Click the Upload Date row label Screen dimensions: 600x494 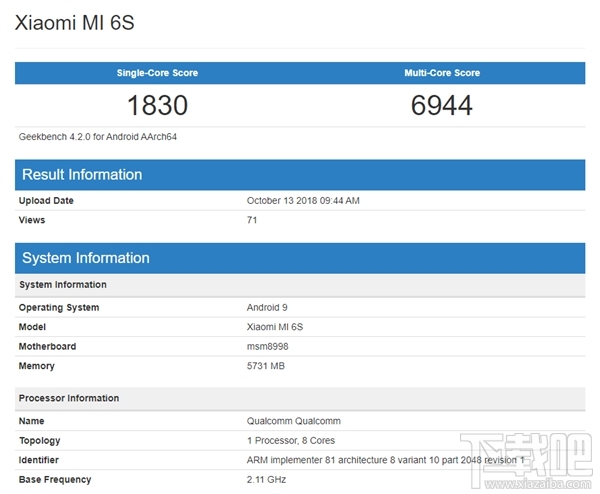46,201
